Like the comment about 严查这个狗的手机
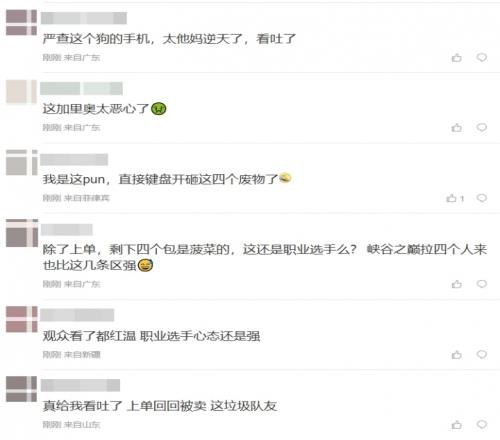 tap(457, 58)
